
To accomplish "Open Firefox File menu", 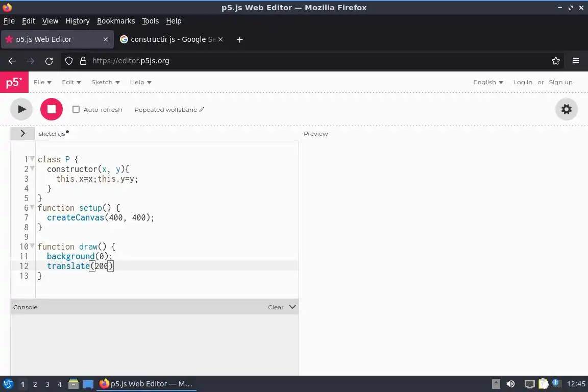I will click(9, 21).
